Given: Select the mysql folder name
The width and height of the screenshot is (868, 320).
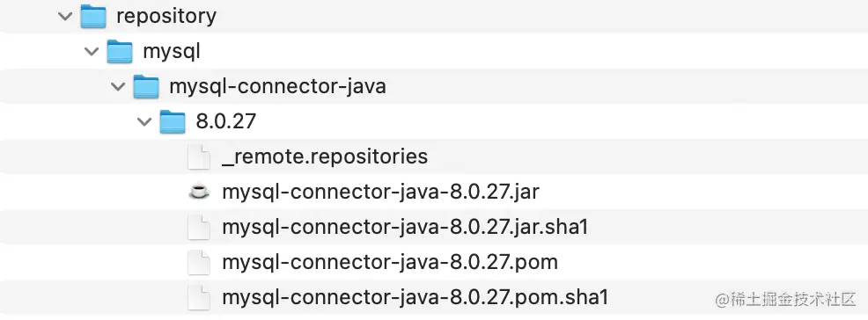Looking at the screenshot, I should [172, 51].
